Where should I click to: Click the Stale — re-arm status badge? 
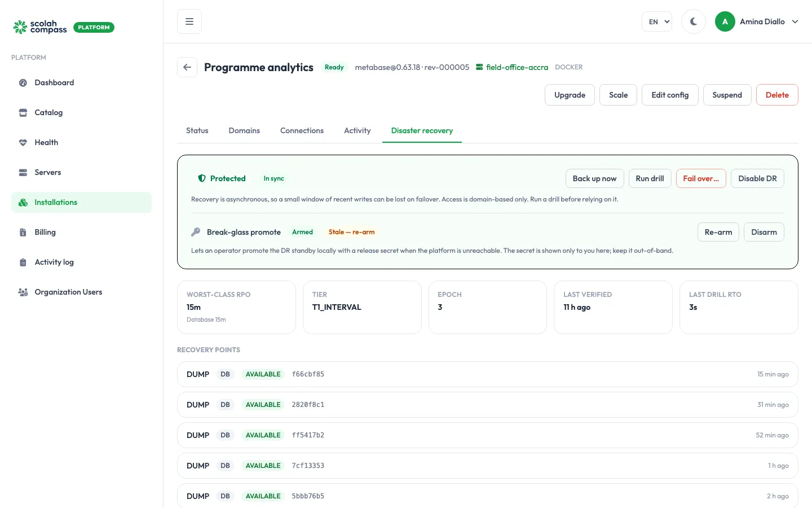click(351, 232)
